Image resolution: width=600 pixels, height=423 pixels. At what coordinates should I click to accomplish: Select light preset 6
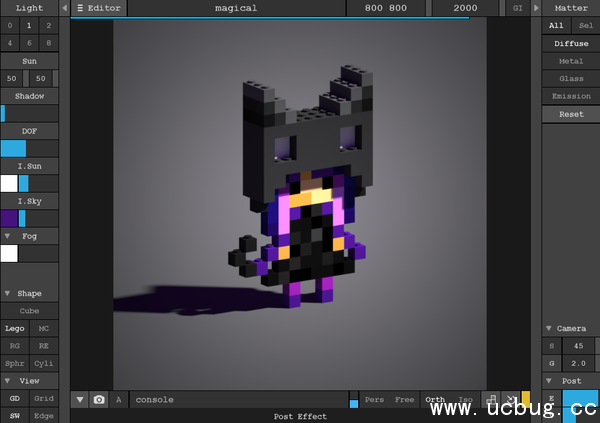tap(29, 43)
